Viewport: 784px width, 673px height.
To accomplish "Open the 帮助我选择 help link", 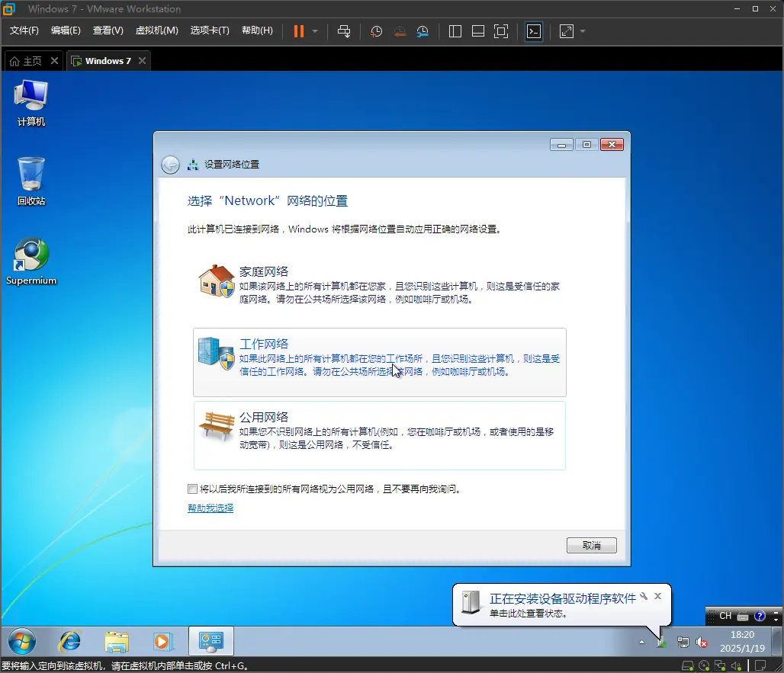I will (x=210, y=508).
